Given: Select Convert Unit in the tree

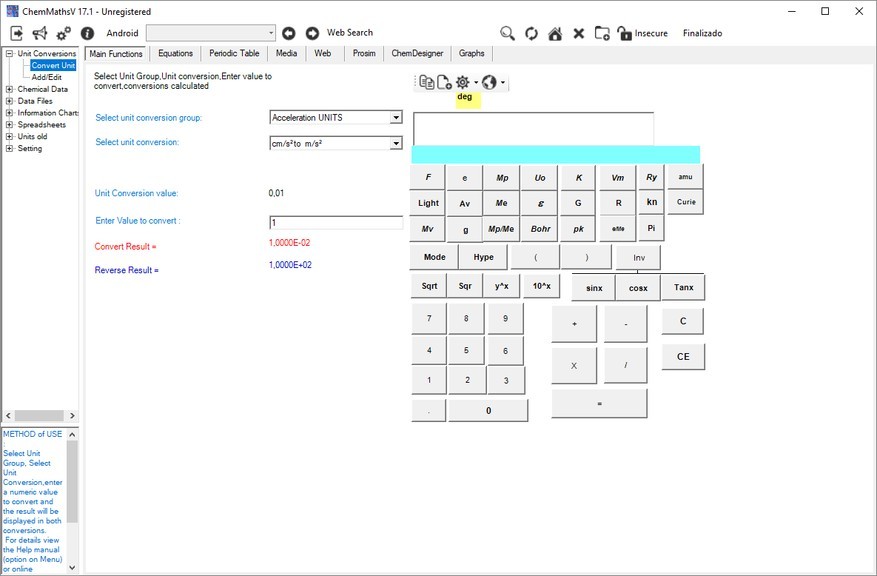Looking at the screenshot, I should click(x=53, y=65).
